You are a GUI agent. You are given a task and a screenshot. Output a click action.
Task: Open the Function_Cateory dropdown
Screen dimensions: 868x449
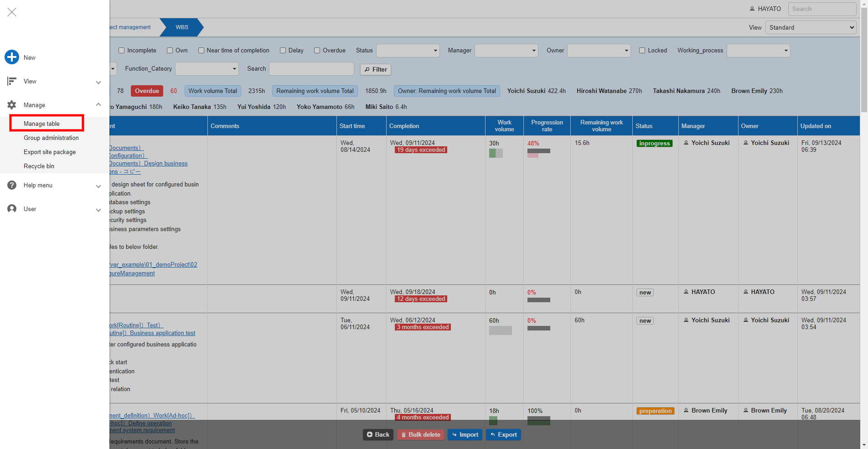coord(207,69)
